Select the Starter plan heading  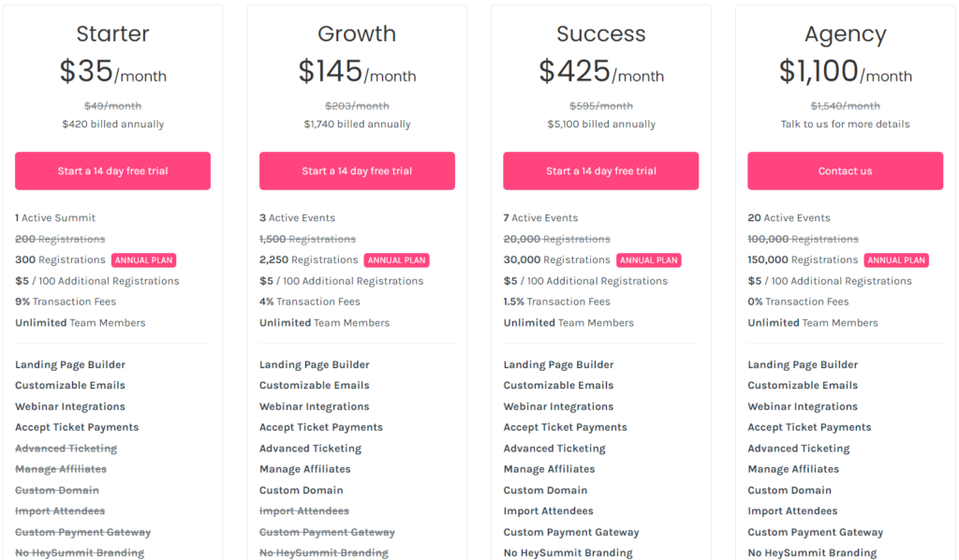112,34
